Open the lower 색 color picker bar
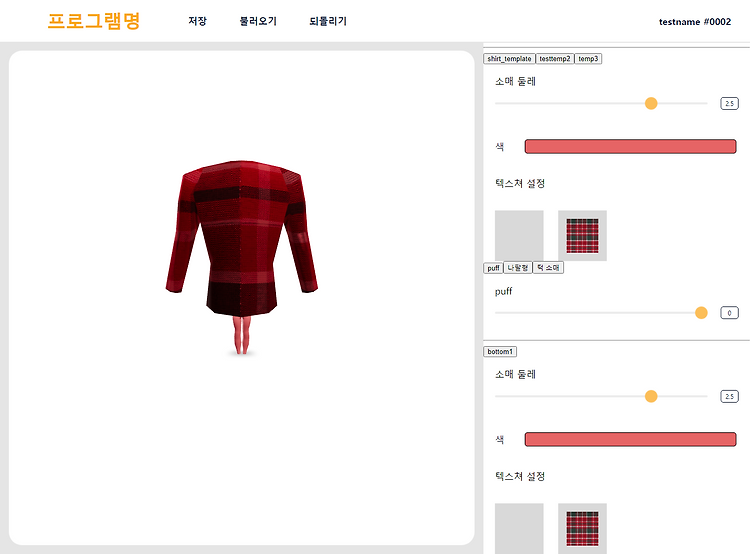 pyautogui.click(x=630, y=439)
